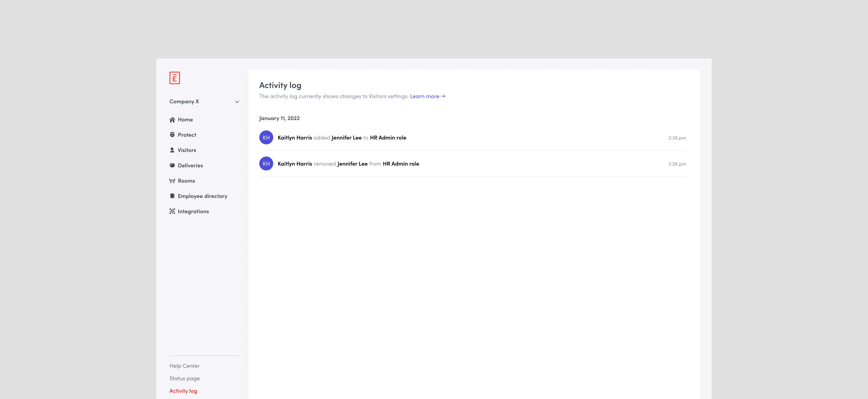Viewport: 868px width, 399px height.
Task: Click the Employee directory book icon
Action: (x=172, y=196)
